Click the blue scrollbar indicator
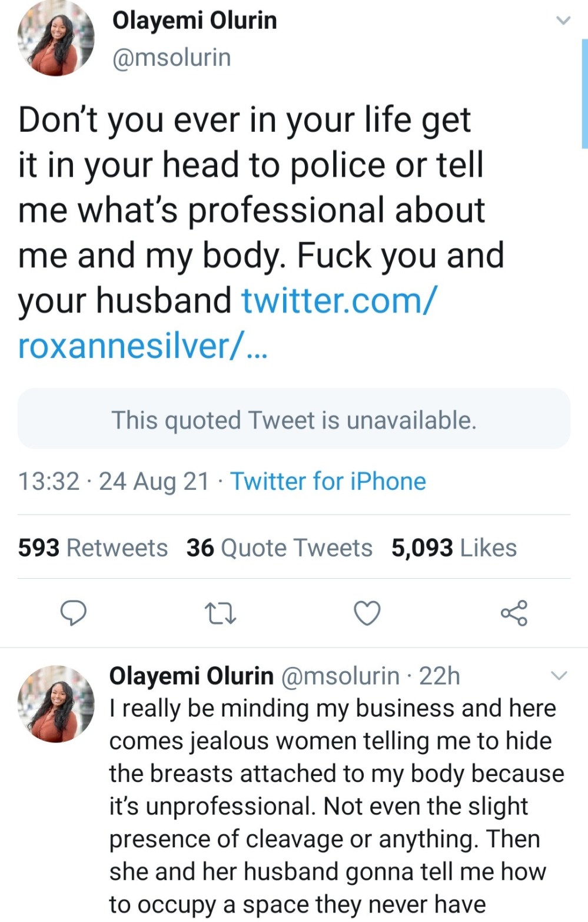 point(584,93)
